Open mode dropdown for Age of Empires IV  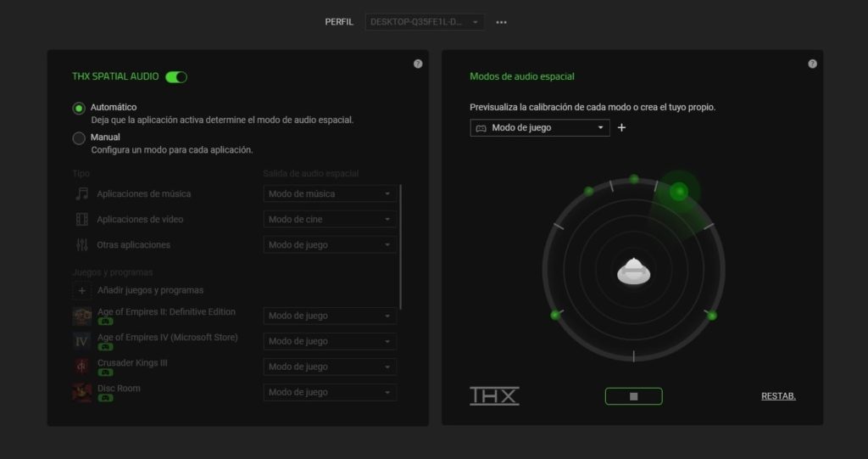(330, 341)
